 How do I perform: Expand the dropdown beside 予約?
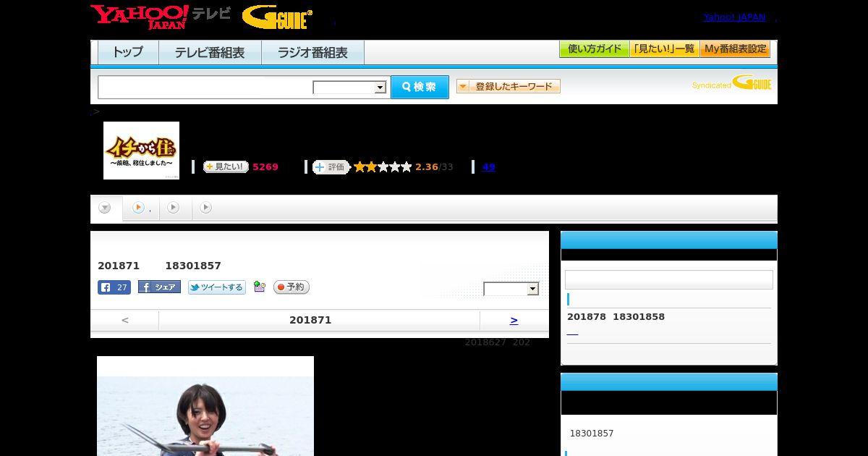511,289
